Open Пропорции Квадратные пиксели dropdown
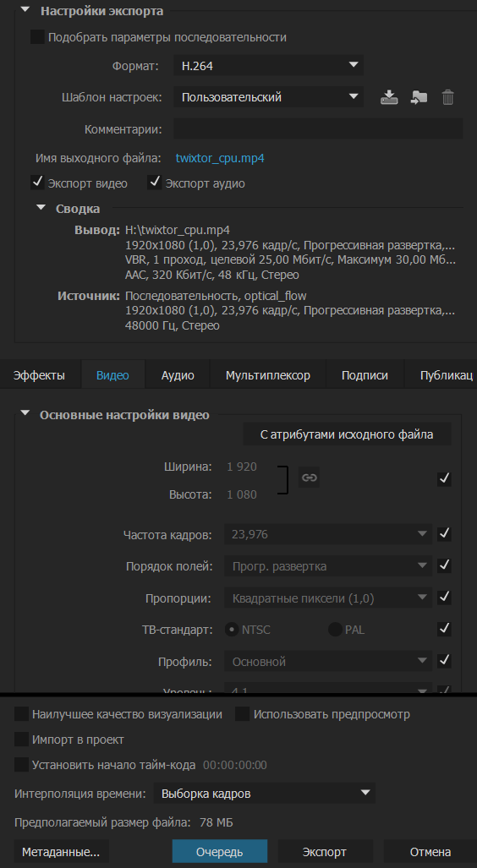This screenshot has width=477, height=868. 328,598
